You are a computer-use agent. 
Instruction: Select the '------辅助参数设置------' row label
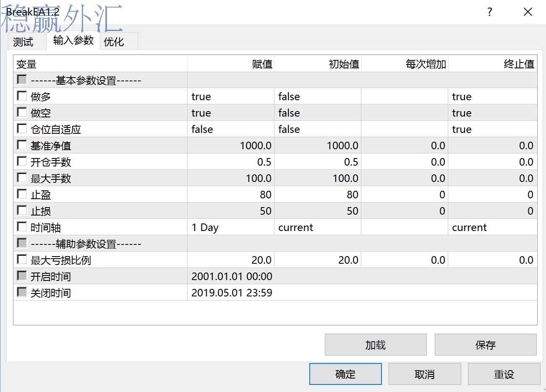tap(86, 244)
